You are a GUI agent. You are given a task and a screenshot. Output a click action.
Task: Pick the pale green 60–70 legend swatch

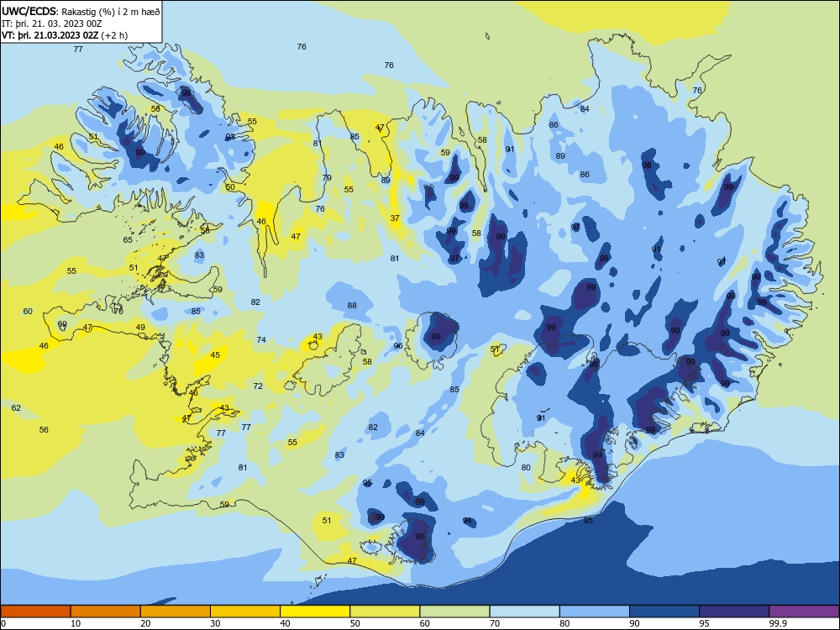(x=454, y=612)
